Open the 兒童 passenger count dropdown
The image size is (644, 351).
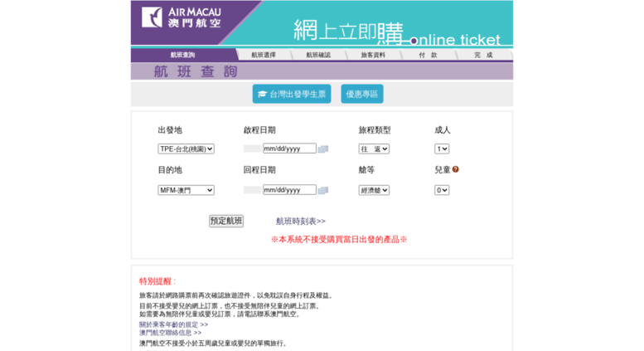442,190
